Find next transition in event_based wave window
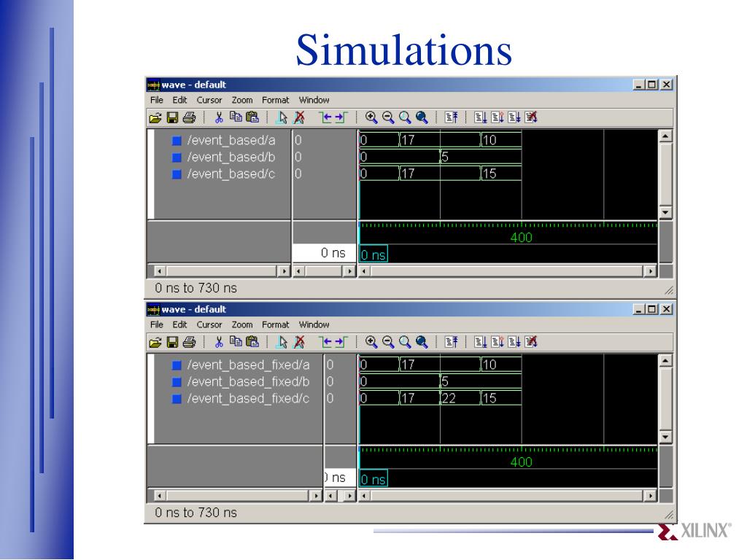The width and height of the screenshot is (747, 560). click(341, 117)
